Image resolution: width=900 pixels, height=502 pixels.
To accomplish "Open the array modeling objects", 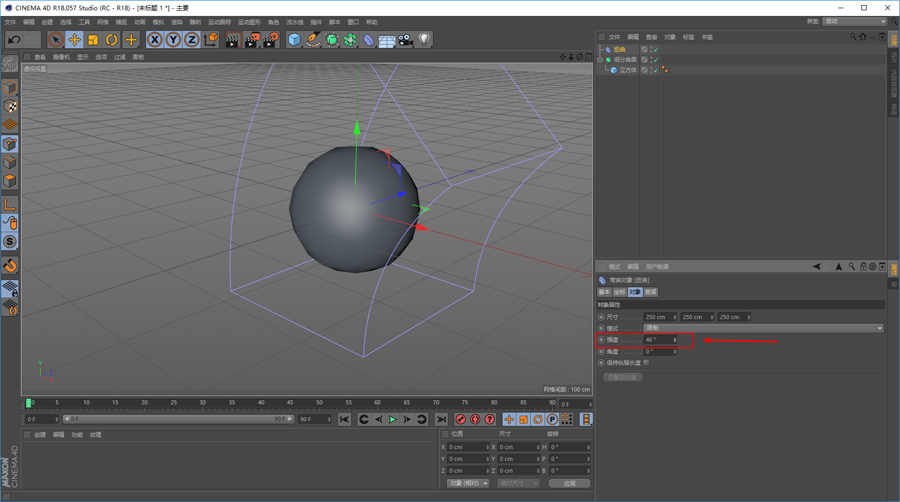I will click(350, 40).
